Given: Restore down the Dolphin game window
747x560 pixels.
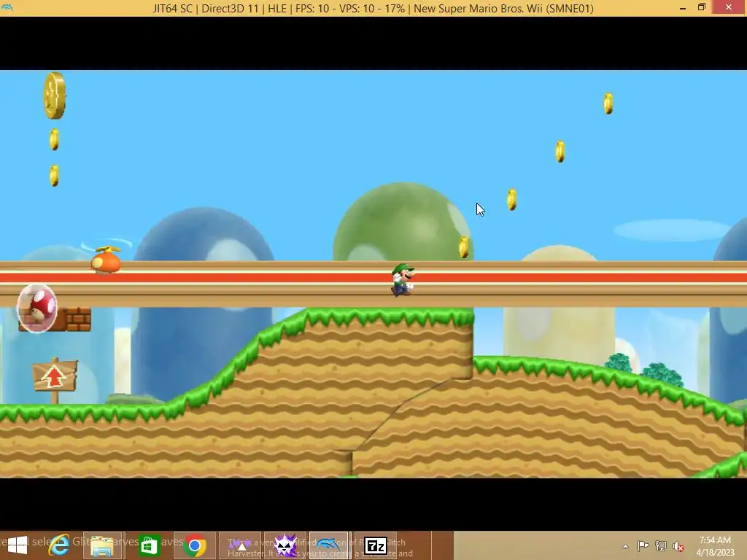Looking at the screenshot, I should (701, 7).
